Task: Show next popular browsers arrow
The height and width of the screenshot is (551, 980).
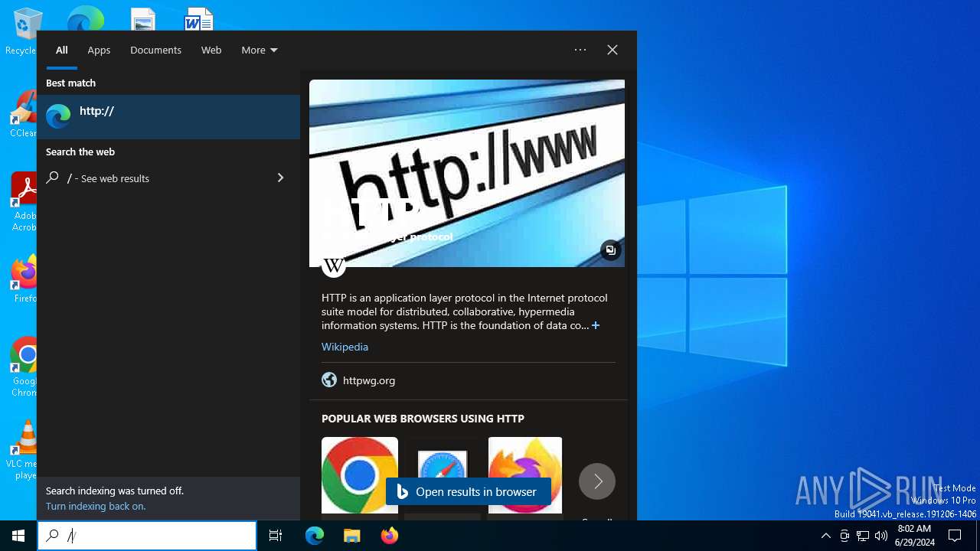Action: click(597, 481)
